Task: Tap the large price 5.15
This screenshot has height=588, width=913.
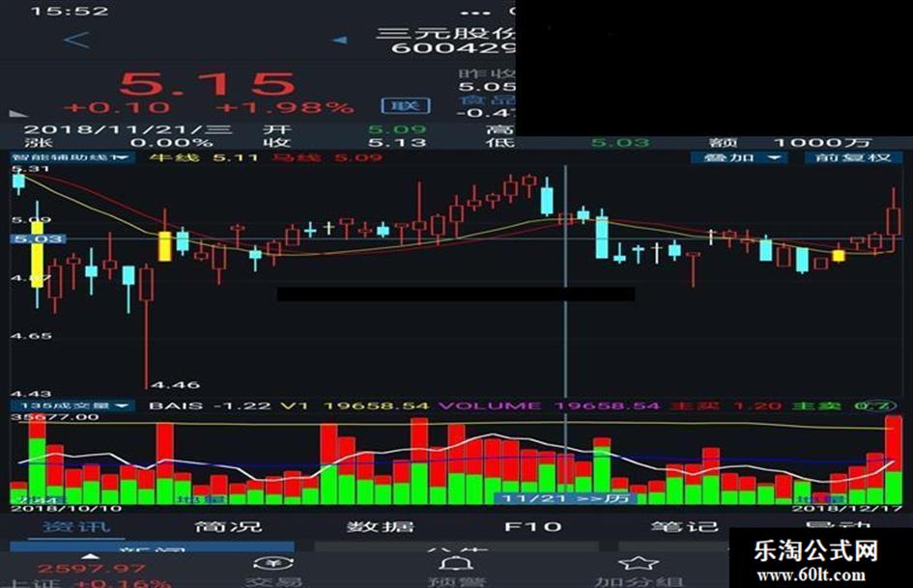Action: [x=208, y=84]
